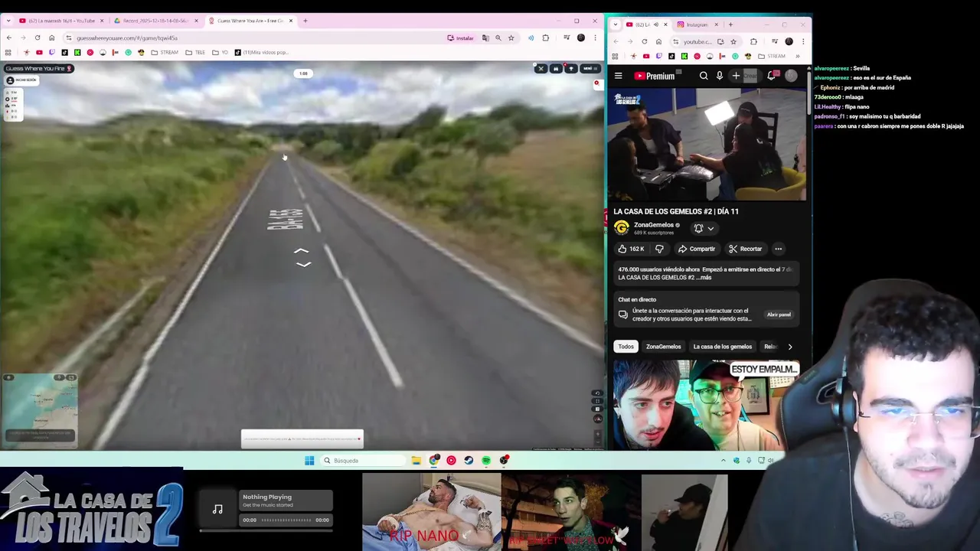Open Extensions puzzle icon in left browser
Viewport: 980px width, 551px height.
pos(545,37)
